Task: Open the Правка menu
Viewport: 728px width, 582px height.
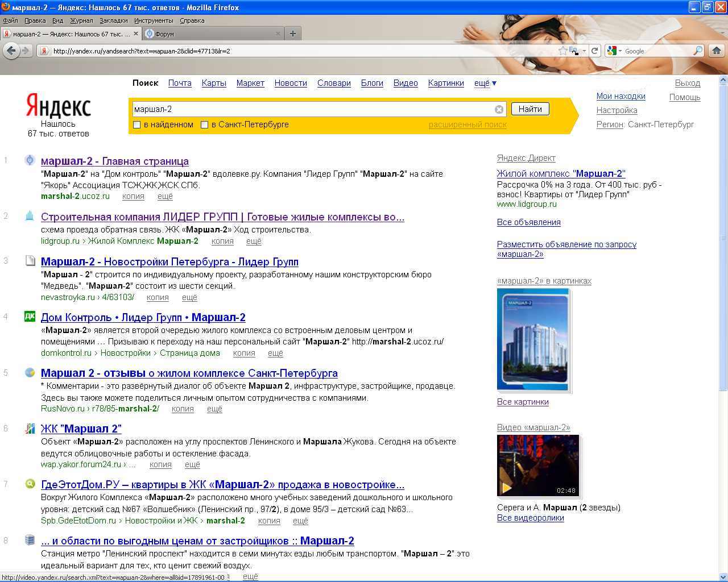Action: pyautogui.click(x=35, y=20)
